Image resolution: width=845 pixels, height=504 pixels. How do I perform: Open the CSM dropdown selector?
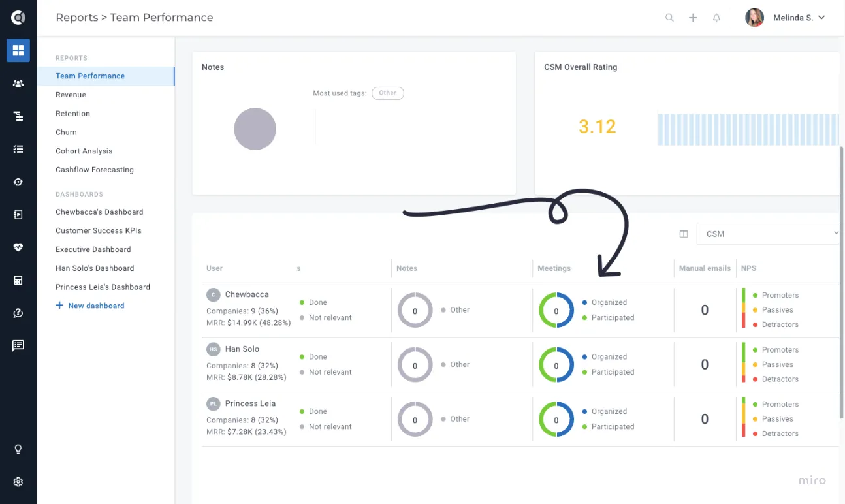coord(768,234)
